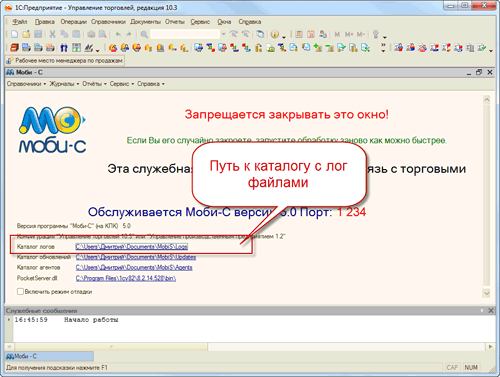Click the Cut scissors icon
500x377 pixels.
[52, 34]
